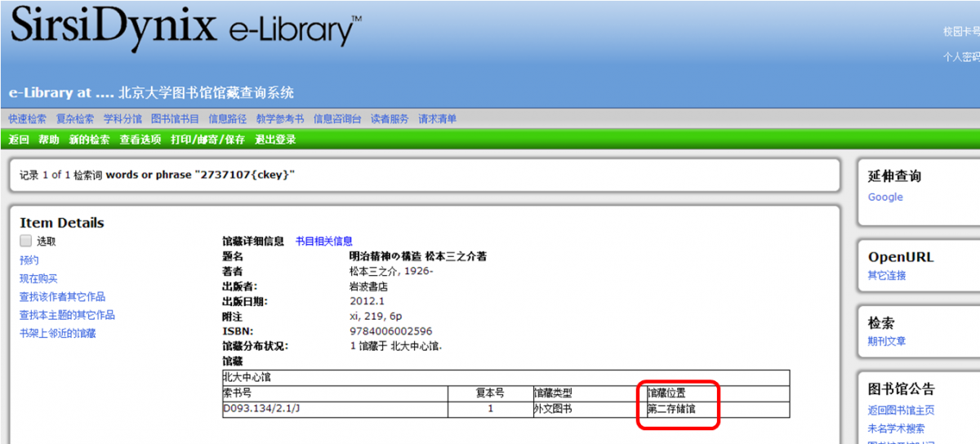Image resolution: width=980 pixels, height=444 pixels.
Task: Click the publication date 2012.1
Action: 367,301
